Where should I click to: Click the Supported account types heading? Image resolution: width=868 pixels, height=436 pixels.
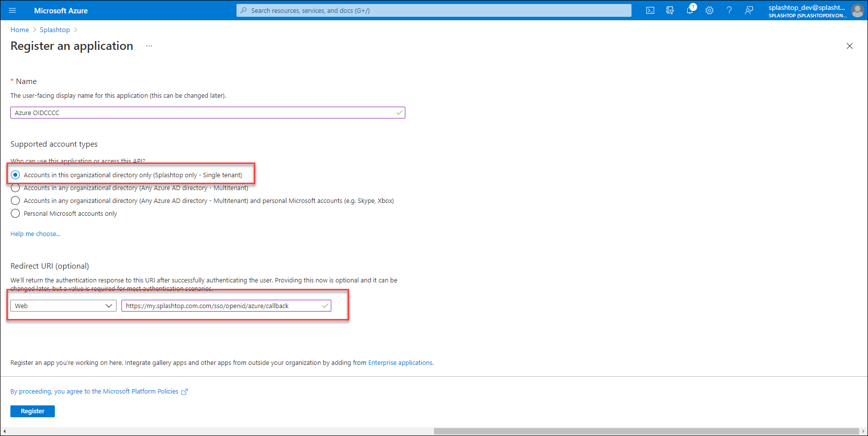click(54, 144)
